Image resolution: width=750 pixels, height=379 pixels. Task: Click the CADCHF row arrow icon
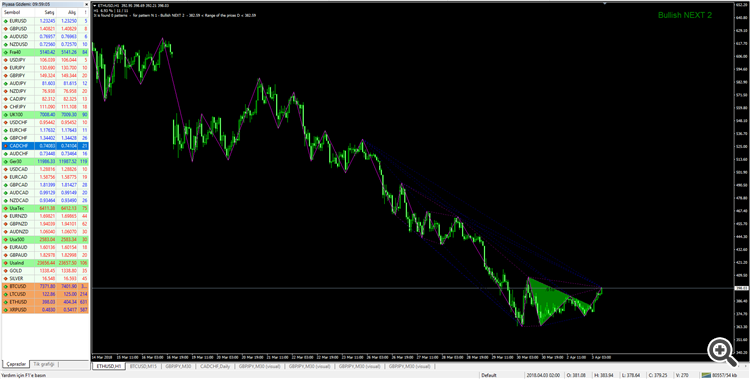[x=5, y=145]
